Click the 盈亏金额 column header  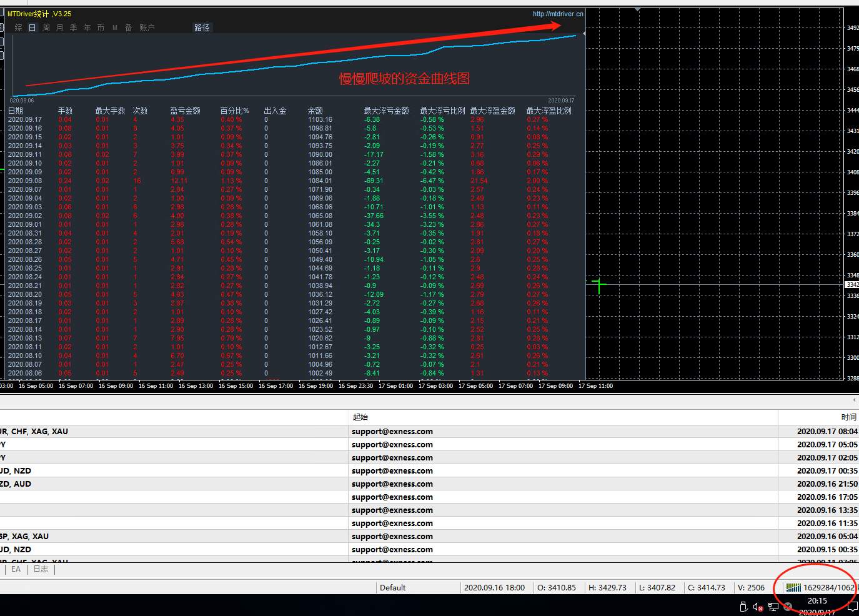click(185, 111)
